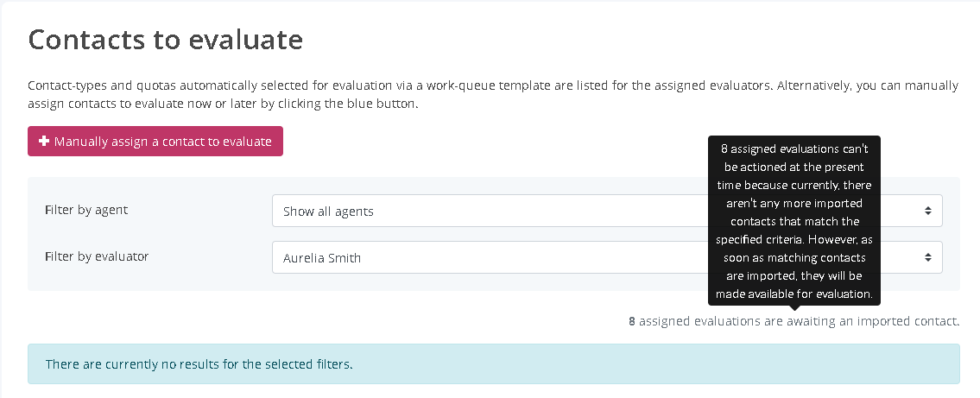
Task: Click the plus icon on the assign button
Action: point(44,142)
